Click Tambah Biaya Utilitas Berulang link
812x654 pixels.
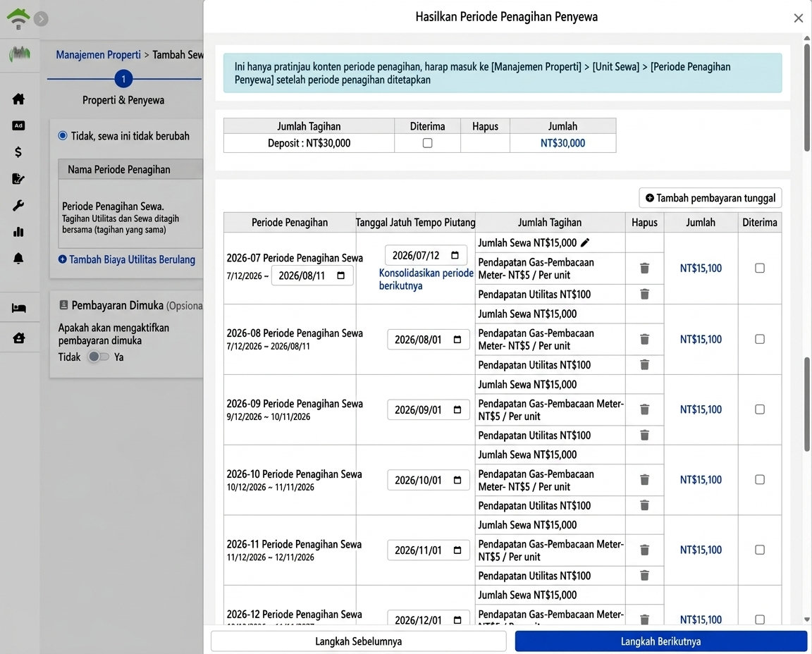coord(127,259)
